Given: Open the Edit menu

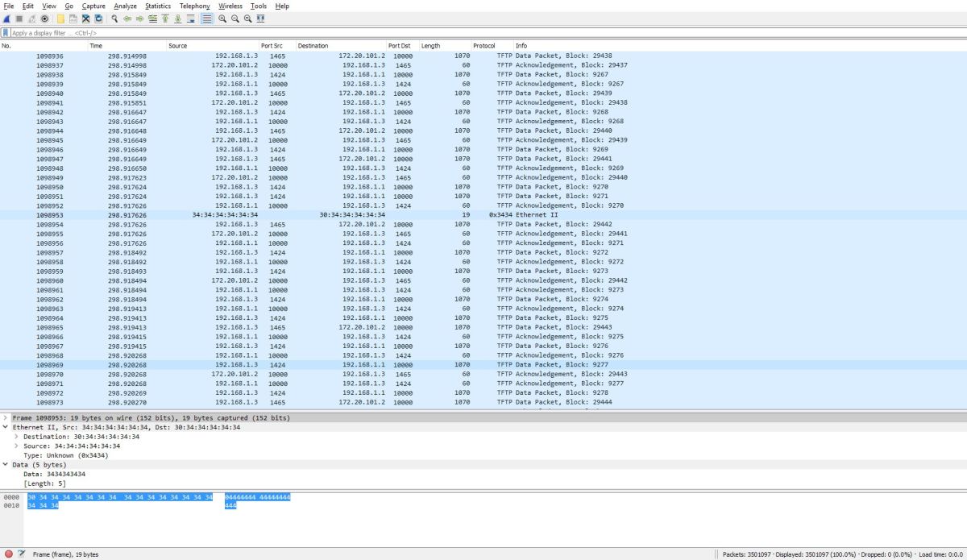Looking at the screenshot, I should (x=28, y=6).
